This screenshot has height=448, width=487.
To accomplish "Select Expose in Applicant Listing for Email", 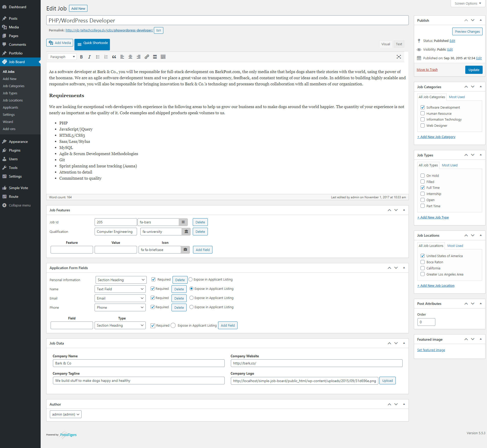I will pos(191,298).
